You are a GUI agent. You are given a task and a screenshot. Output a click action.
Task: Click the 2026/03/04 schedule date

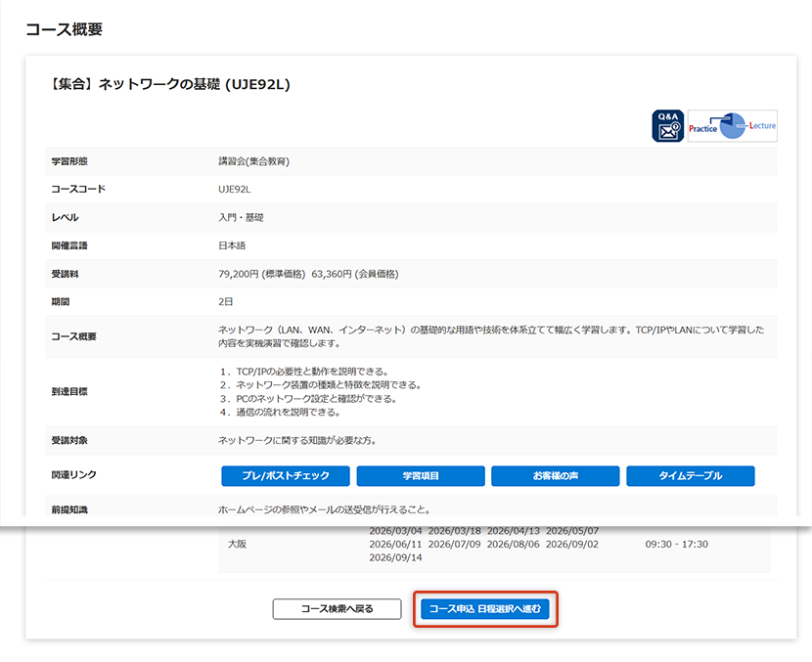394,531
